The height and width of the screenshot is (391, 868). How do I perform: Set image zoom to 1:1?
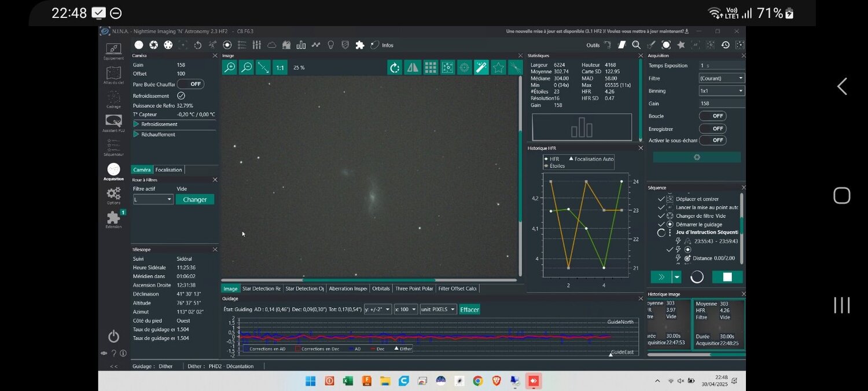[280, 68]
